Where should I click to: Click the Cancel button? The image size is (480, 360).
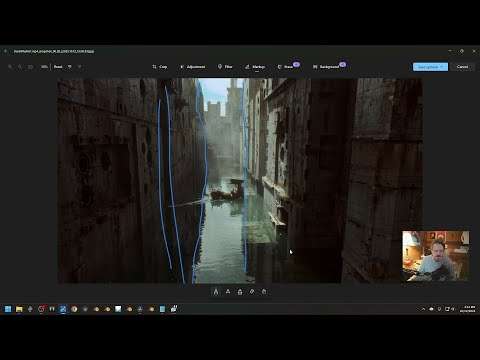[x=462, y=67]
